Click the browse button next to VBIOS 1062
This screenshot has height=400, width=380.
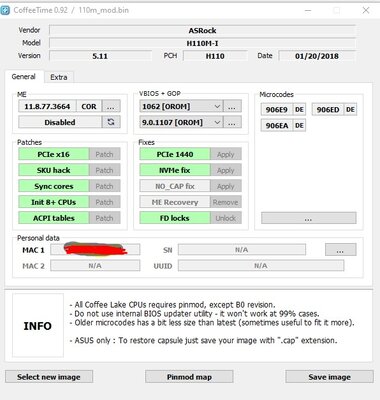232,107
